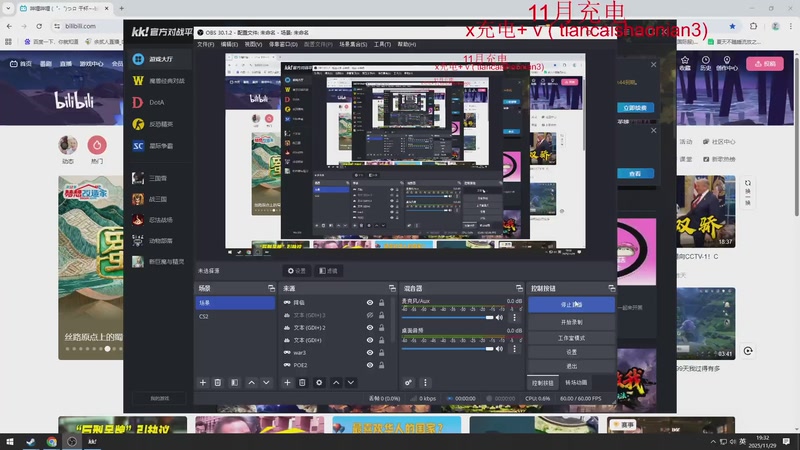Image resolution: width=800 pixels, height=450 pixels.
Task: Open the 工具(T) menu in OBS
Action: [382, 44]
